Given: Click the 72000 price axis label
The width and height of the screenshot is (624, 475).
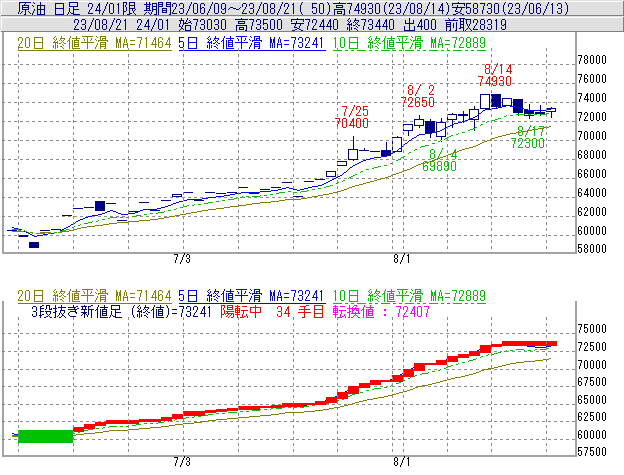Looking at the screenshot, I should point(592,117).
